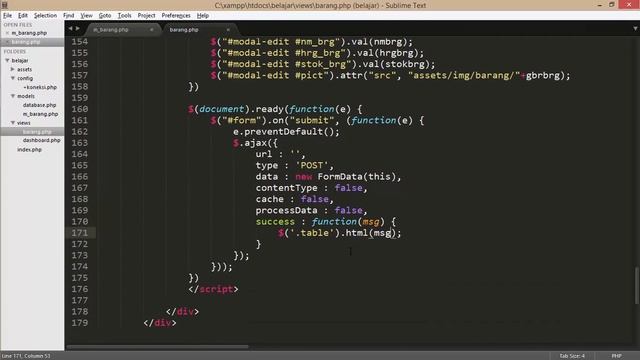Go to previous tab with left arrow

coord(70,29)
